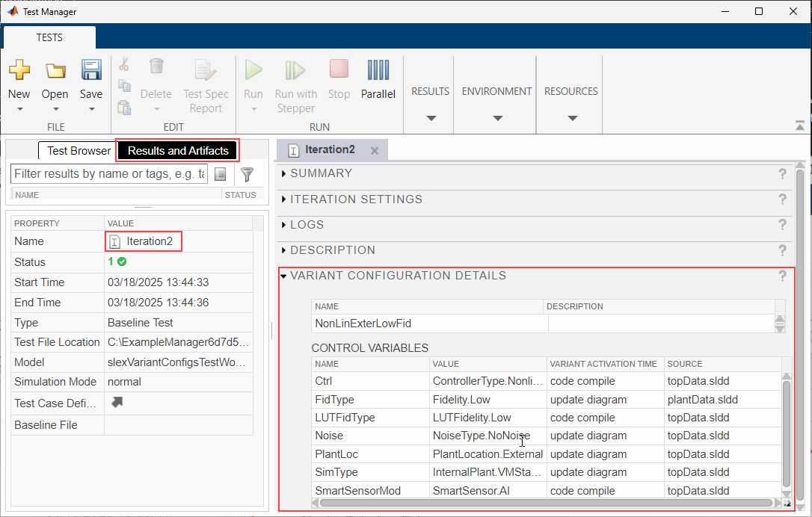Expand the LOGS section
The width and height of the screenshot is (812, 517).
point(284,225)
